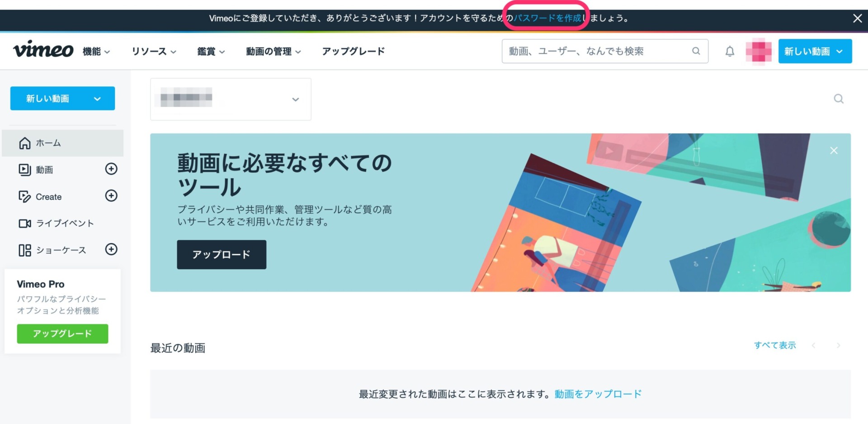868x424 pixels.
Task: Expand the blurred account selector dropdown
Action: (231, 99)
